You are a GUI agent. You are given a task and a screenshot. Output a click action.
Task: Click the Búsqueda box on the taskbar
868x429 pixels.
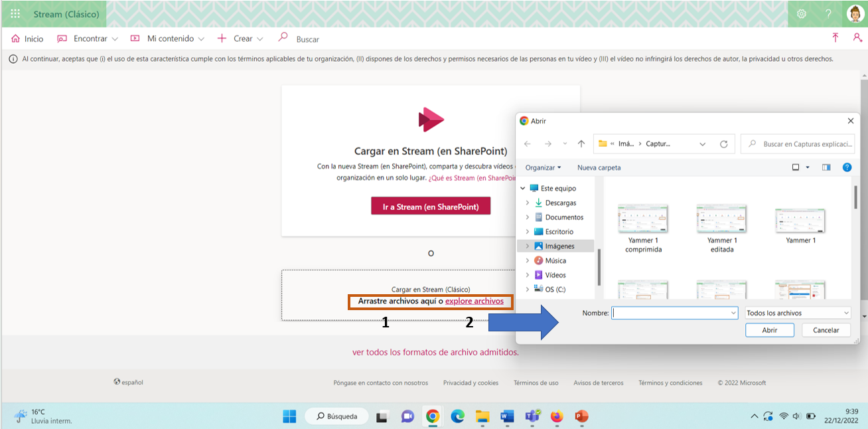(336, 416)
